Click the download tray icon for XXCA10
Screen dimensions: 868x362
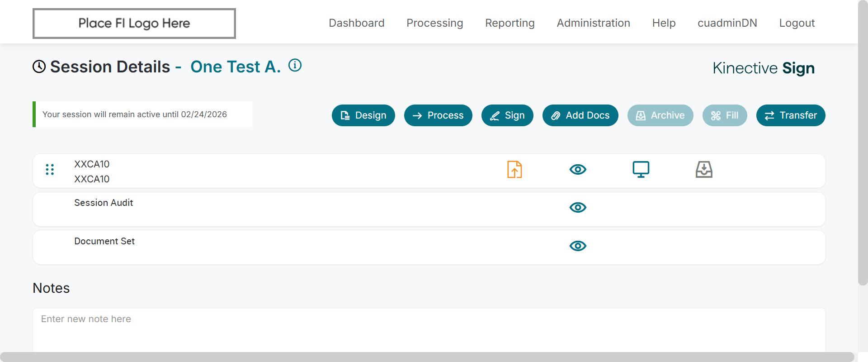pos(704,170)
